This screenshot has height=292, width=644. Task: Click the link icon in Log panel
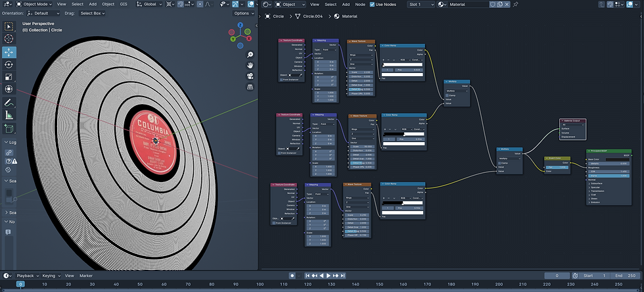tap(9, 153)
